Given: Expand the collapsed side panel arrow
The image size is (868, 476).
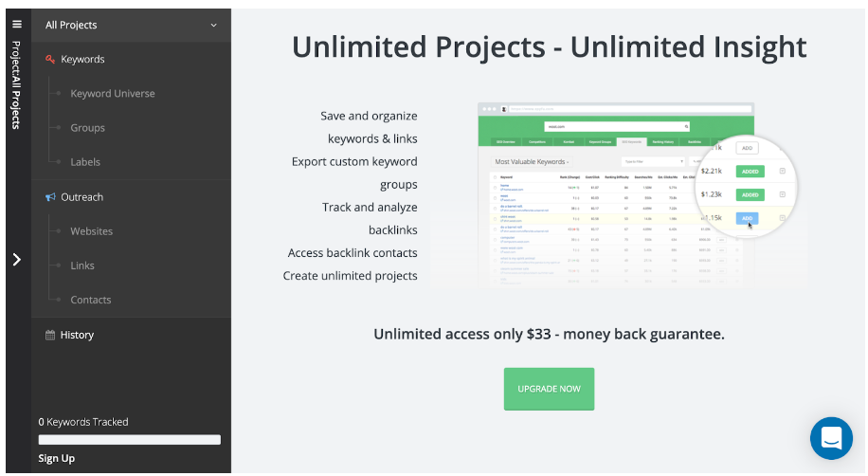Looking at the screenshot, I should pyautogui.click(x=16, y=259).
